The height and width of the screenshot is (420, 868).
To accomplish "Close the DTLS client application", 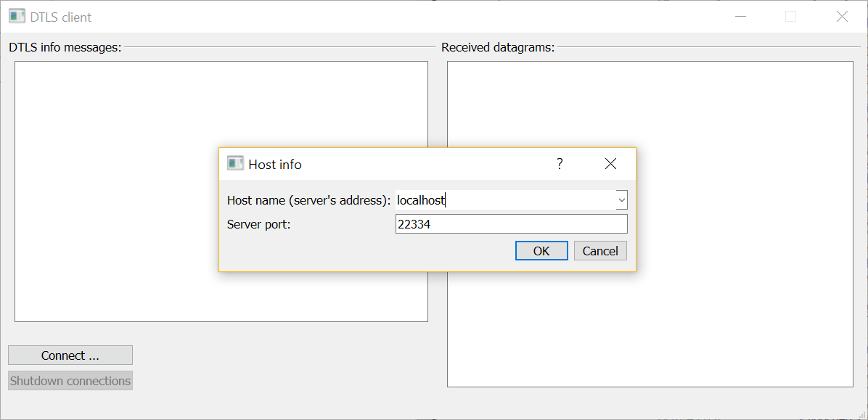I will pyautogui.click(x=842, y=15).
